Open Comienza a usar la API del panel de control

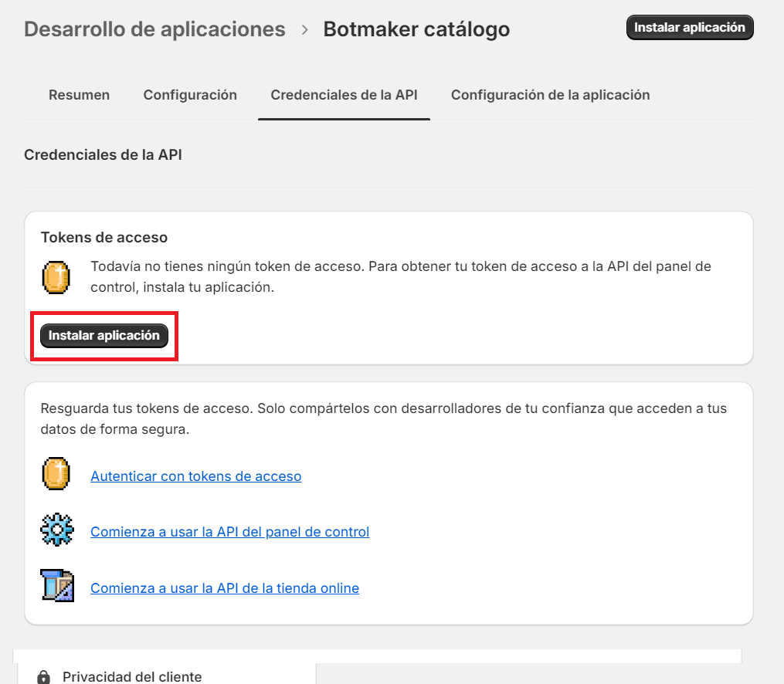click(x=230, y=532)
